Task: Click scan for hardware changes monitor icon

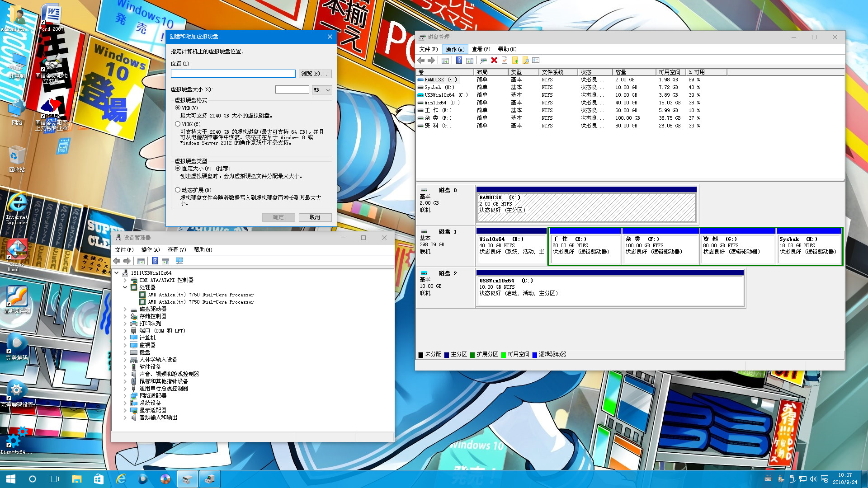Action: 179,261
